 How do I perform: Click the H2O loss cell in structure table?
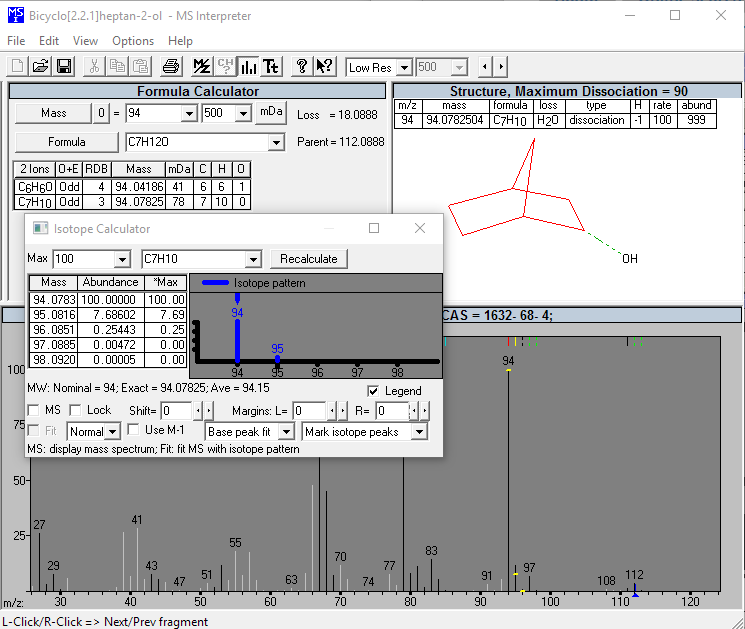[547, 120]
